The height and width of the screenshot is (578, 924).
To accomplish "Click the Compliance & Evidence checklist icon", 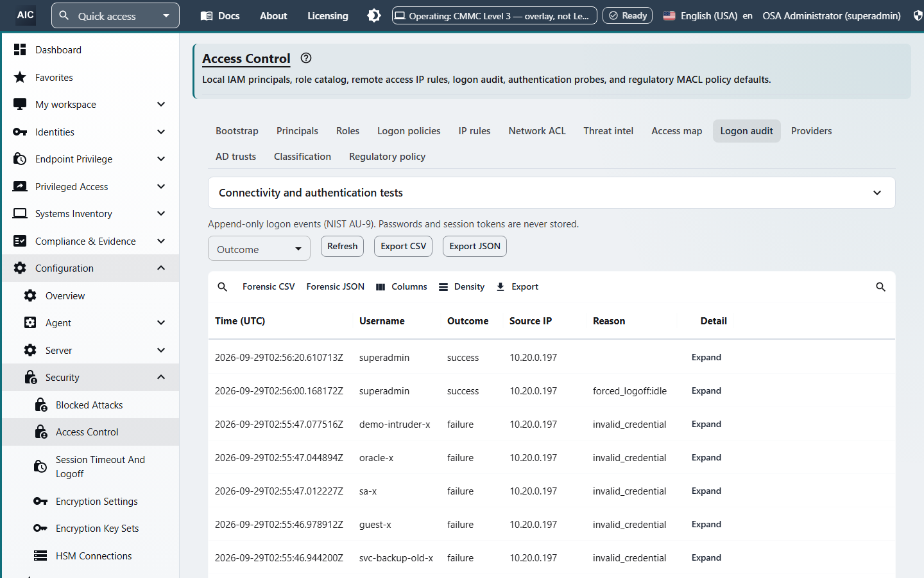I will point(20,241).
